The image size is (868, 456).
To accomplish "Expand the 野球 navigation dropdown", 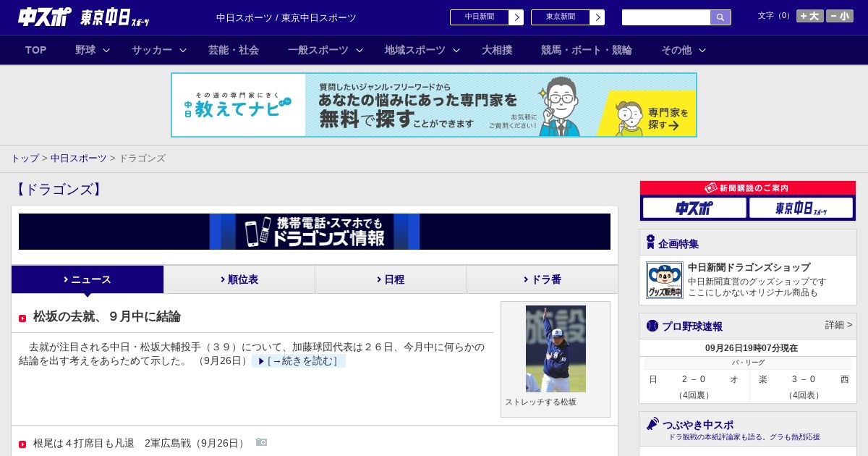I will tap(93, 50).
